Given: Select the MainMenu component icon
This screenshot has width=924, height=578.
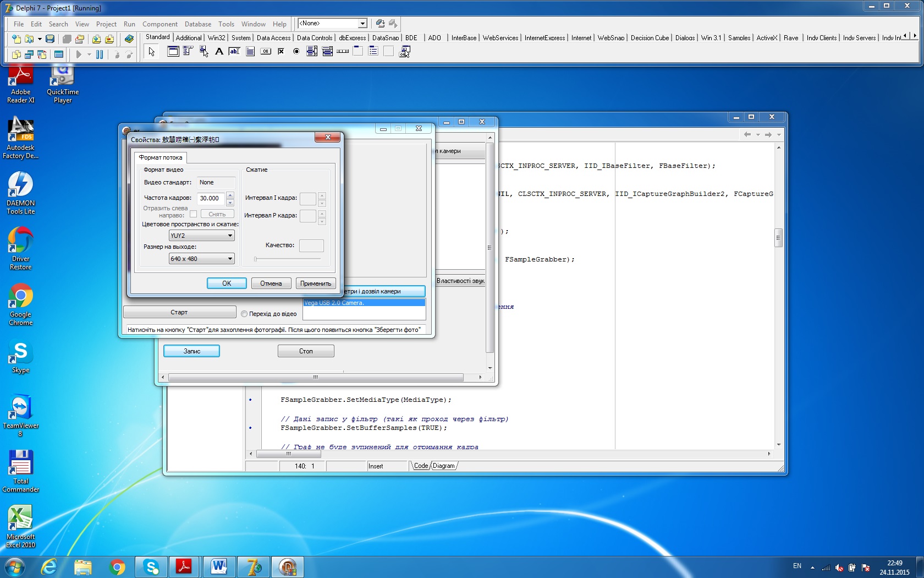Looking at the screenshot, I should click(188, 52).
